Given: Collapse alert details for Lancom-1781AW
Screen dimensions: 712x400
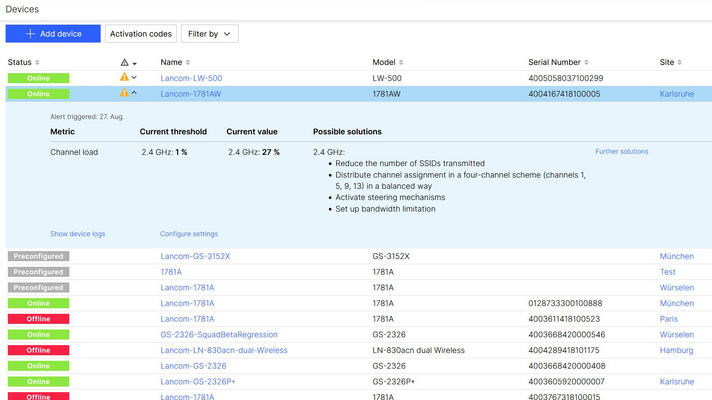Looking at the screenshot, I should click(134, 93).
